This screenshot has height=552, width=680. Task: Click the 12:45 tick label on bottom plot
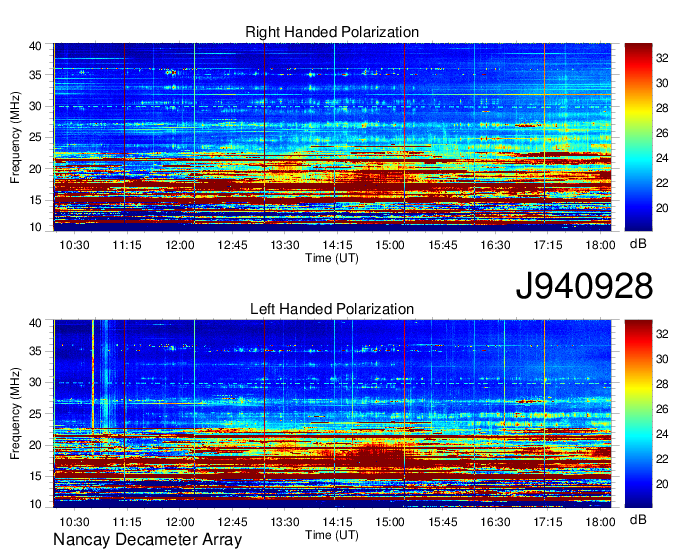(232, 522)
